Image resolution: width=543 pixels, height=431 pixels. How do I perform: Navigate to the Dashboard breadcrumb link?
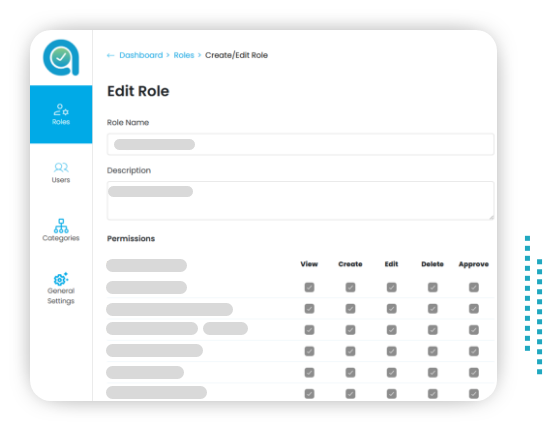pyautogui.click(x=141, y=55)
